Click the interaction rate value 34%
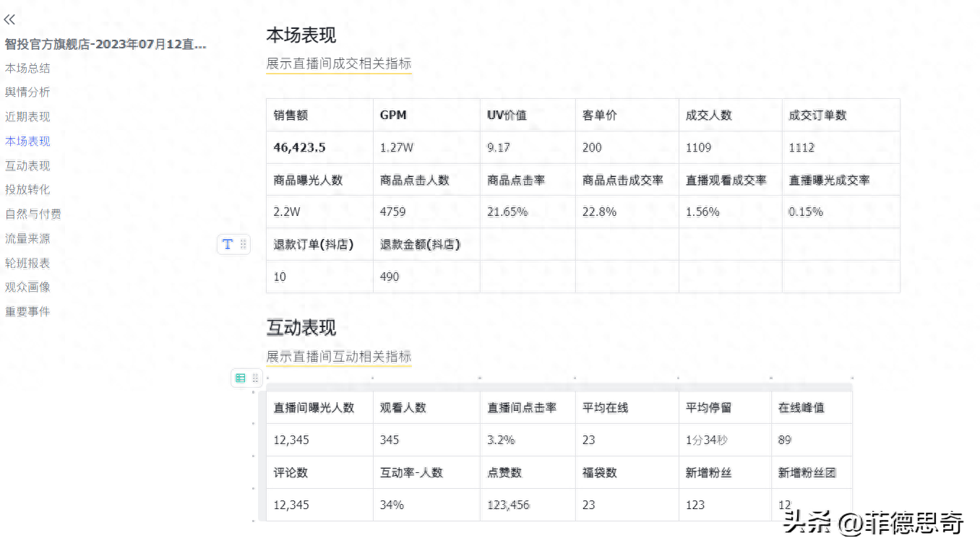The height and width of the screenshot is (551, 980). 392,505
